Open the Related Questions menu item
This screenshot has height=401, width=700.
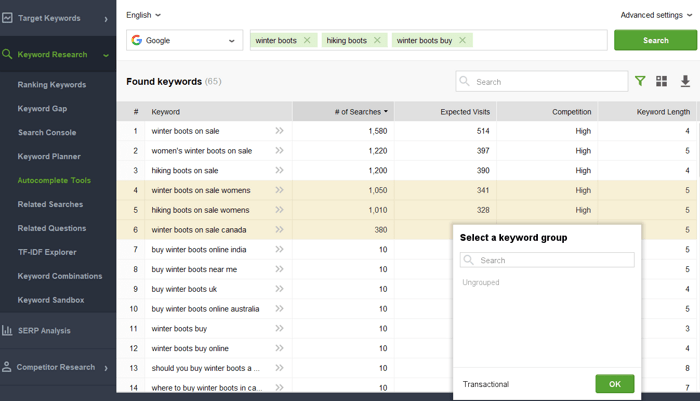pos(52,228)
